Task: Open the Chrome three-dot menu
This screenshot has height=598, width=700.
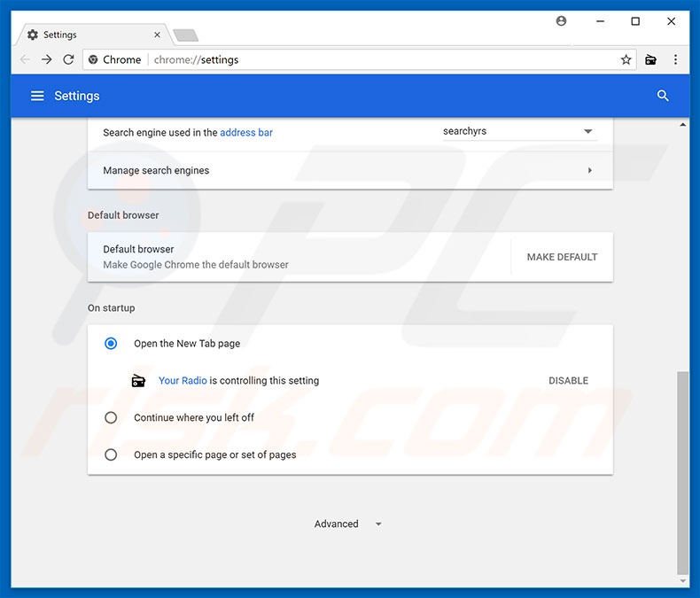Action: tap(675, 60)
